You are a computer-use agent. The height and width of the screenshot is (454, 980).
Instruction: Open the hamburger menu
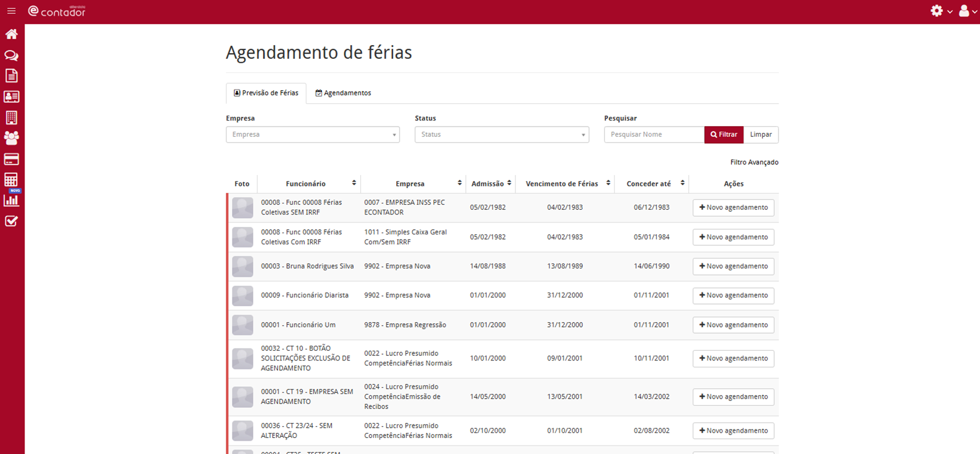point(11,11)
